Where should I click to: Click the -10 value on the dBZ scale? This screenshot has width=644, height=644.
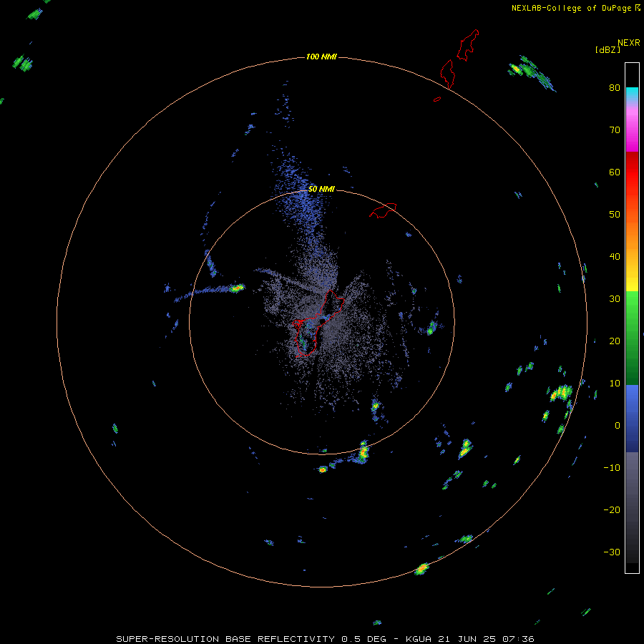[x=612, y=468]
